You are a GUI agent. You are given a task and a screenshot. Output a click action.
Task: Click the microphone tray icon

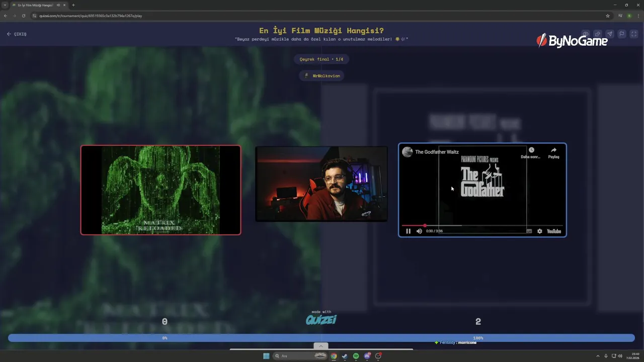(606, 356)
